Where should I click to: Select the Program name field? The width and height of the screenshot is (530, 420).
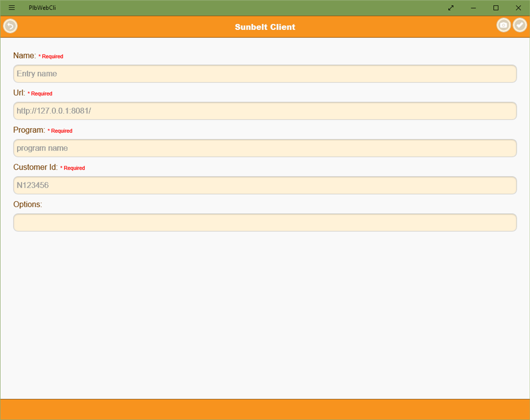pos(265,148)
